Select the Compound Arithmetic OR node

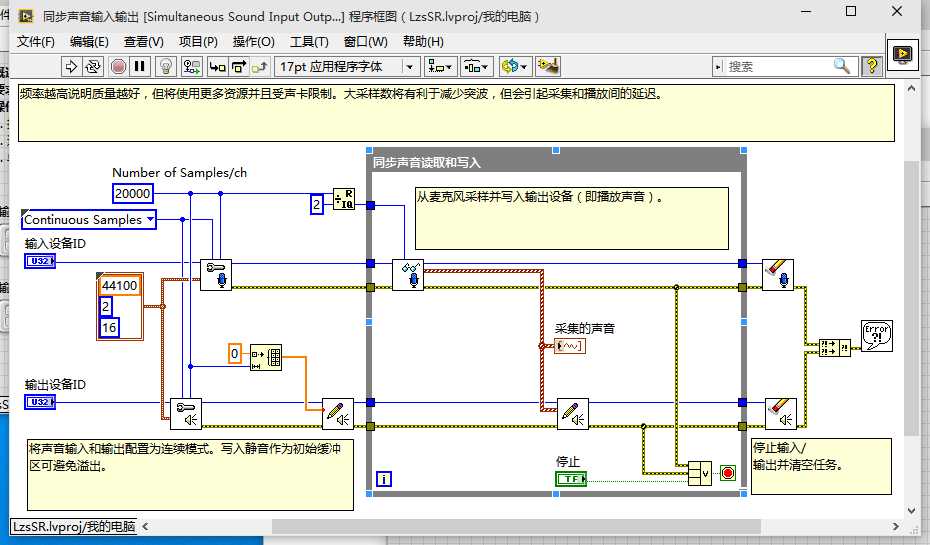[700, 473]
